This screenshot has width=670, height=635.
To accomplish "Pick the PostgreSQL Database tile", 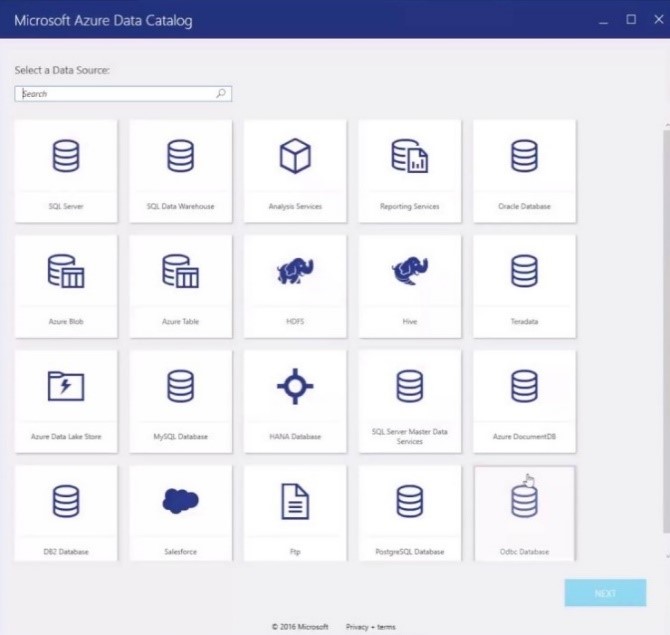I will (410, 513).
